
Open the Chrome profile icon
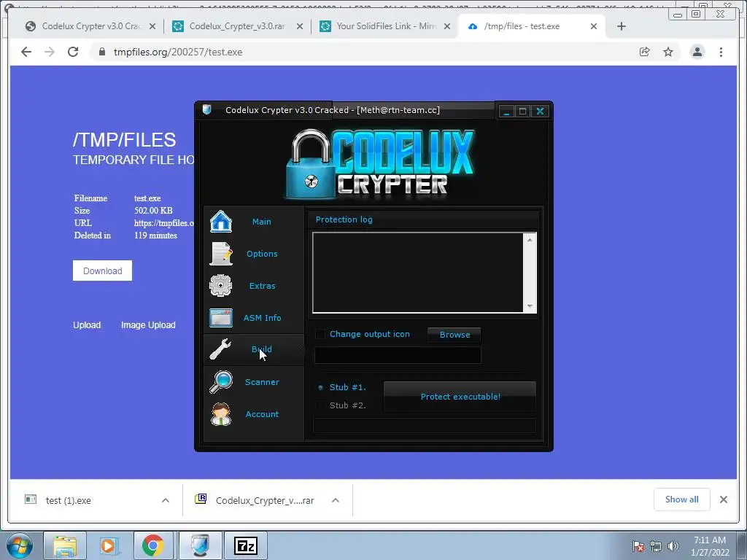[x=697, y=52]
